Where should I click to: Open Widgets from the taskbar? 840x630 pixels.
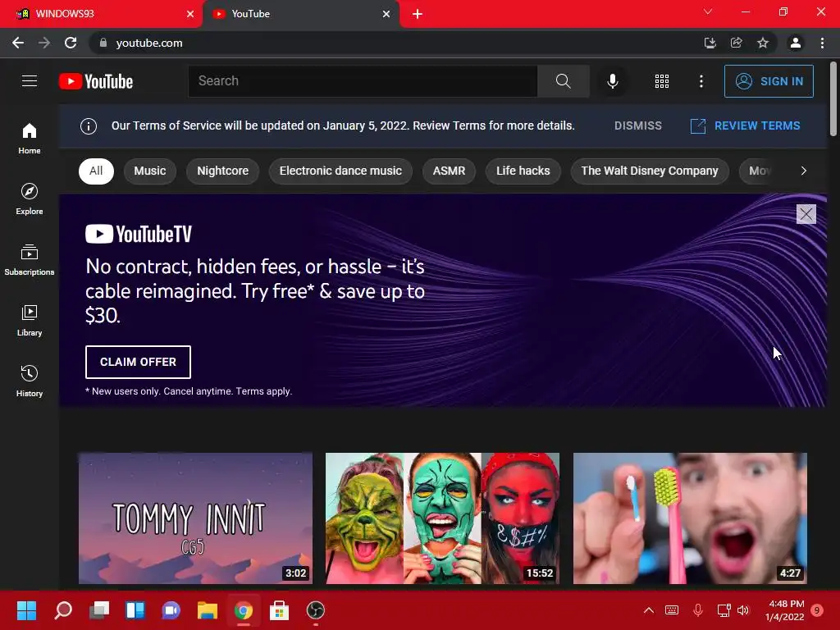coord(135,610)
